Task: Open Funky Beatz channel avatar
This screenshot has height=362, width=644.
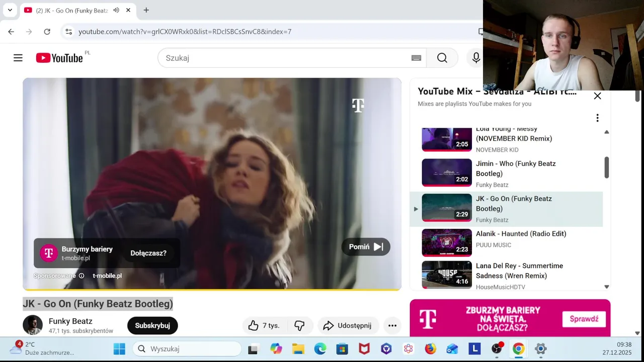Action: point(33,325)
